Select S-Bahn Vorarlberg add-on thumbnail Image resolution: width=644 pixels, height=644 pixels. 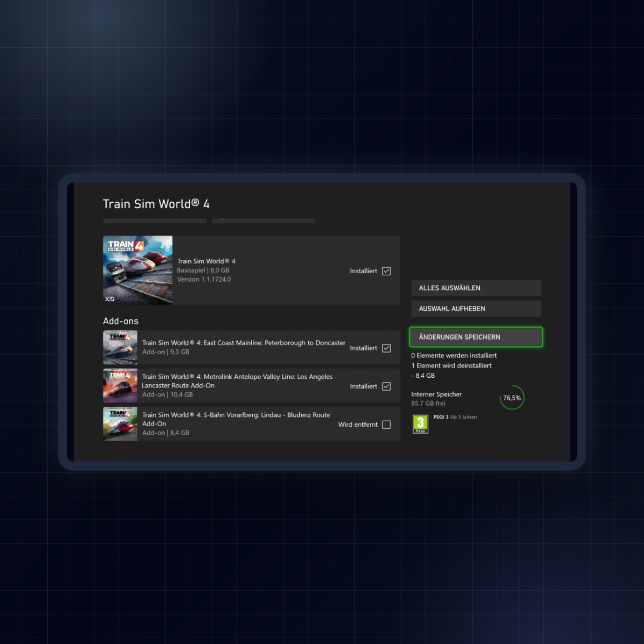(x=120, y=424)
